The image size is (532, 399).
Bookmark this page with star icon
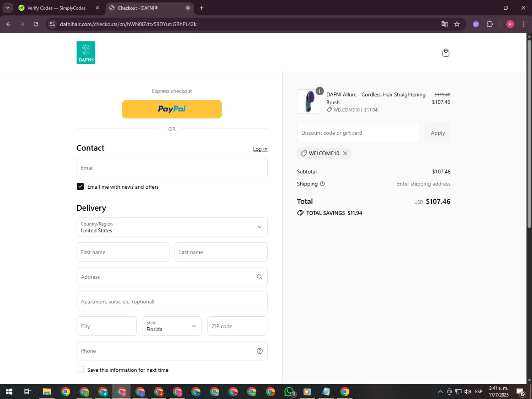click(457, 24)
